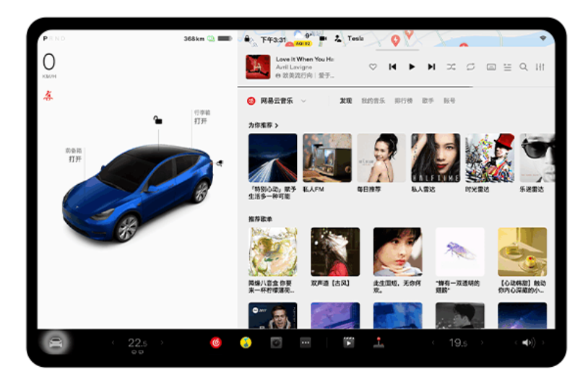Open the woman portrait 此生固短 playlist
Viewport: 588px width, 382px height.
397,251
